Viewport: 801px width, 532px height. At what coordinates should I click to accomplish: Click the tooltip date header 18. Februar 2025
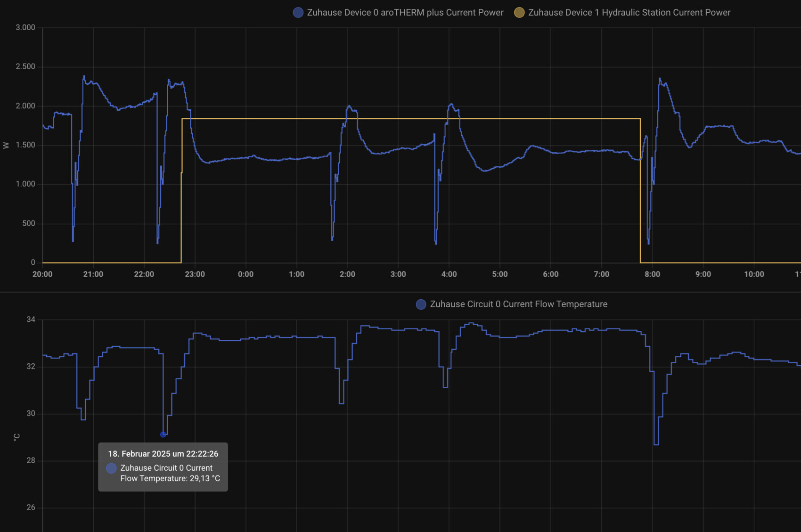coord(163,454)
